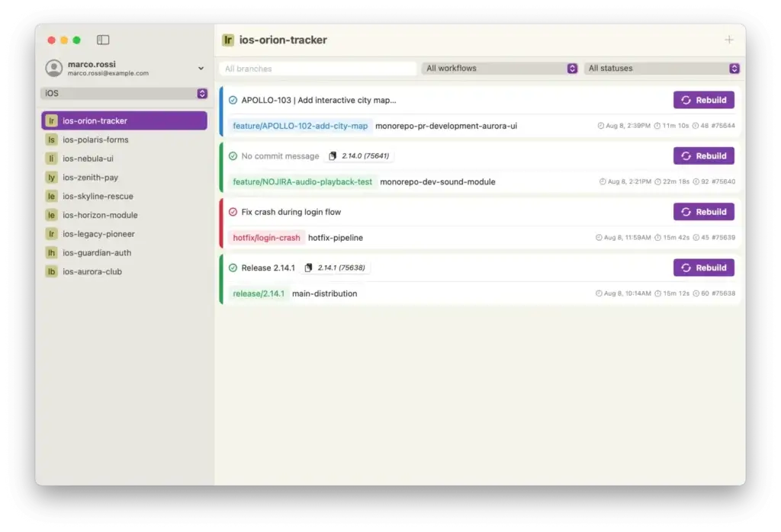Screen dimensions: 781x532
Task: Click the marco.rossi@example.com email
Action: click(108, 73)
